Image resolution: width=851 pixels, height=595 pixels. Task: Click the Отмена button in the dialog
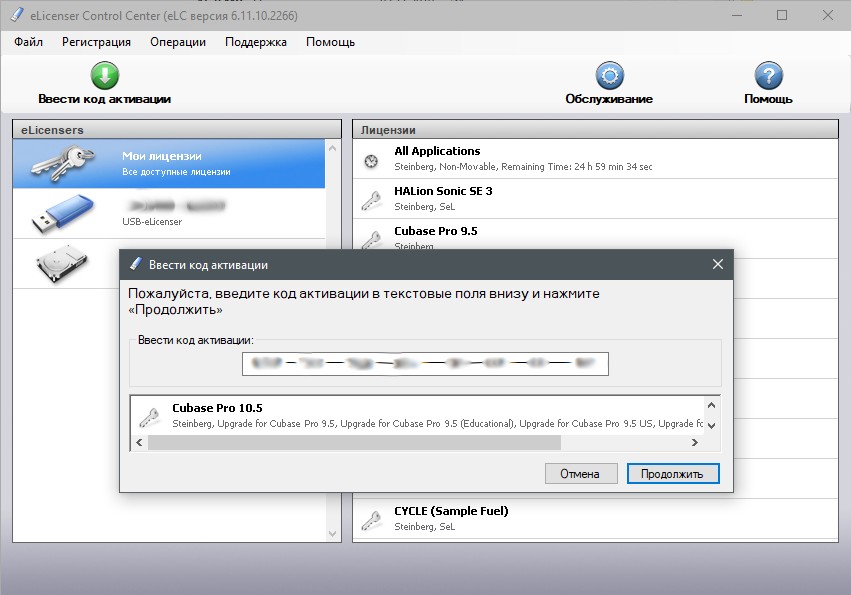tap(581, 473)
